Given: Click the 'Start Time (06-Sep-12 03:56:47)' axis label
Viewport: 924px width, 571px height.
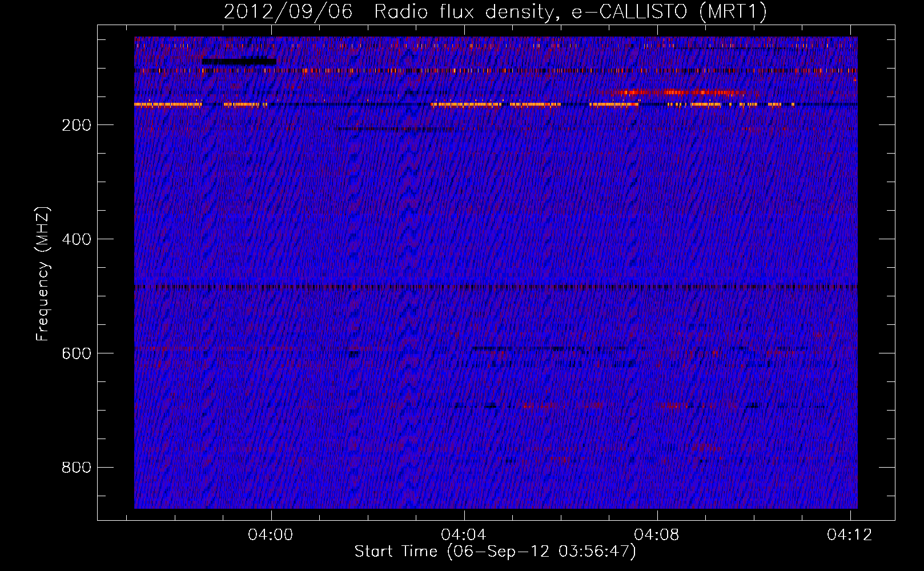Looking at the screenshot, I should point(495,552).
